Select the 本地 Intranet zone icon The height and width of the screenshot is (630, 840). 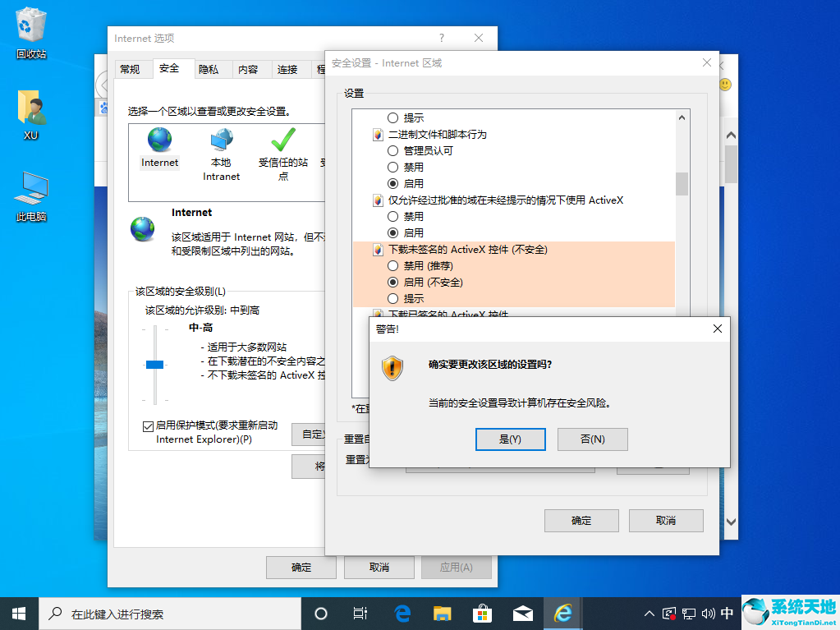tap(220, 141)
